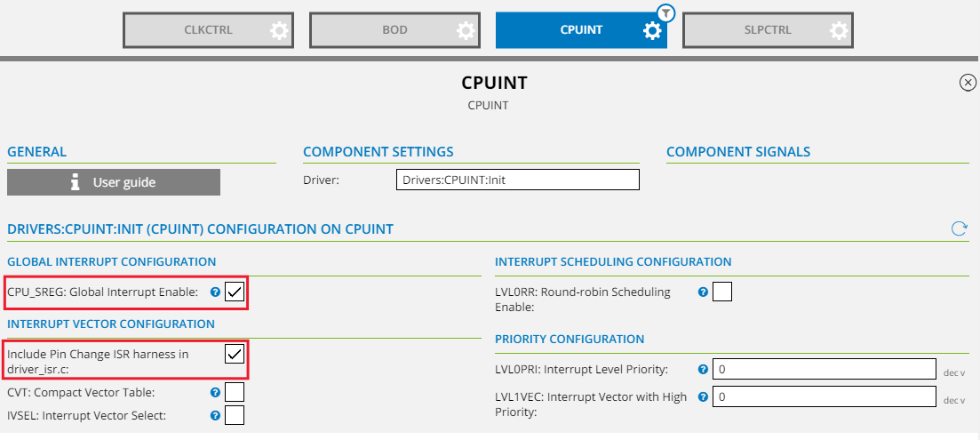Click the gear icon on CLKCTRL component

[x=280, y=30]
